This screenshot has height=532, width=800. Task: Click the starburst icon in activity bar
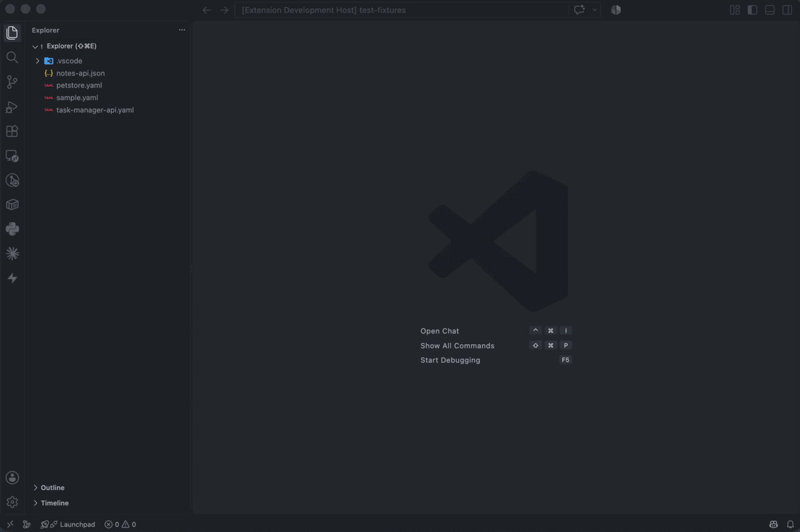[12, 254]
